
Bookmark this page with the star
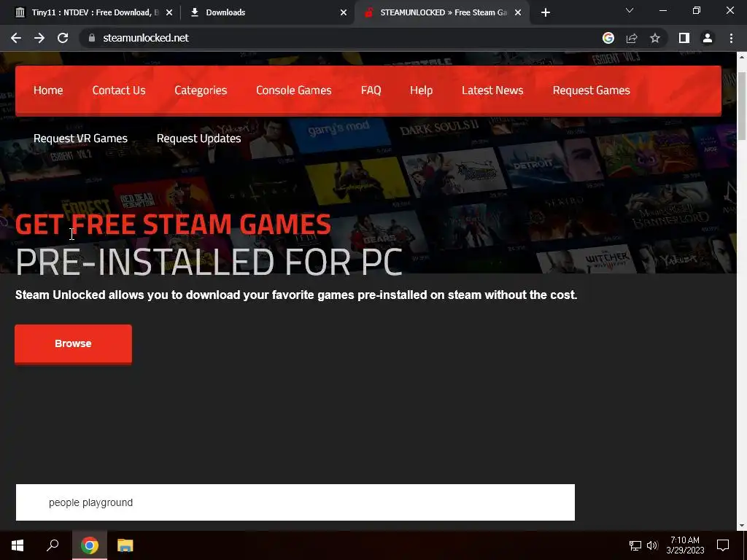(655, 38)
